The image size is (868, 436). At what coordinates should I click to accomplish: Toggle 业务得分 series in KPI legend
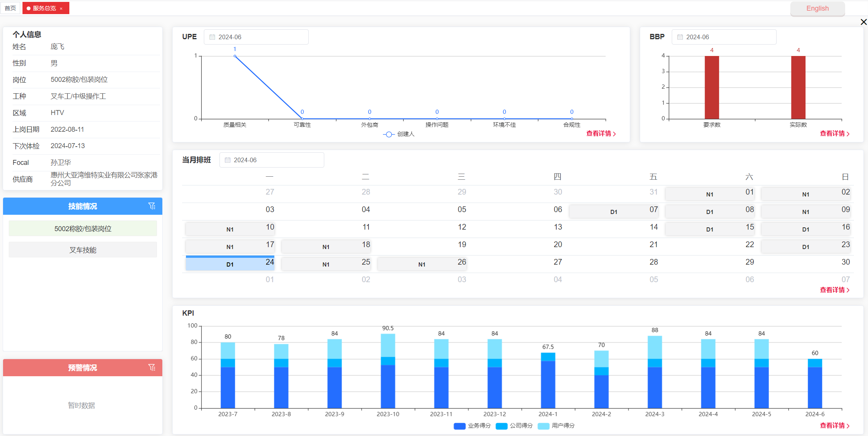click(460, 426)
